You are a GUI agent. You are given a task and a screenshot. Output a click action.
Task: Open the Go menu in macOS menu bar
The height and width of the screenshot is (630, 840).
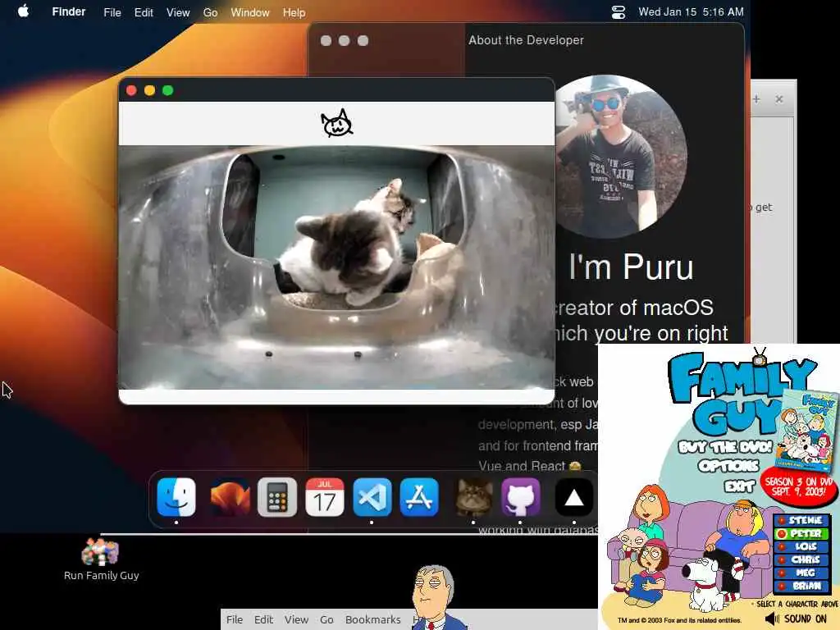(210, 12)
